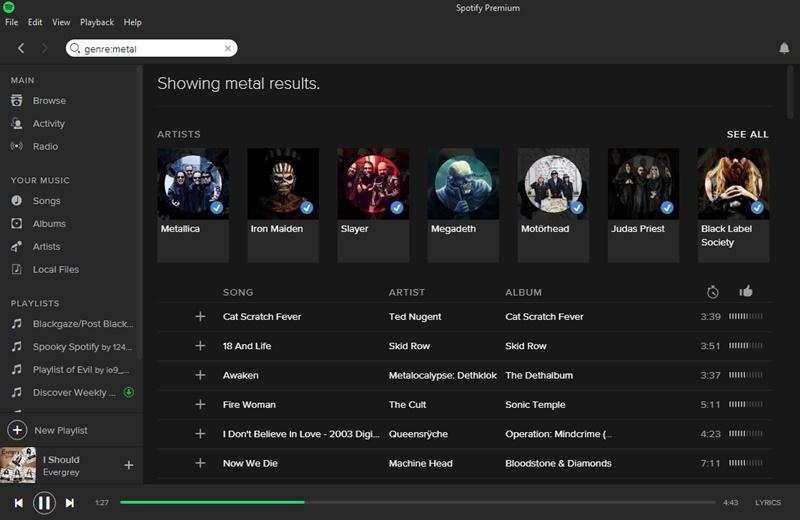Add I Don't Believe In Love with plus

pyautogui.click(x=200, y=434)
